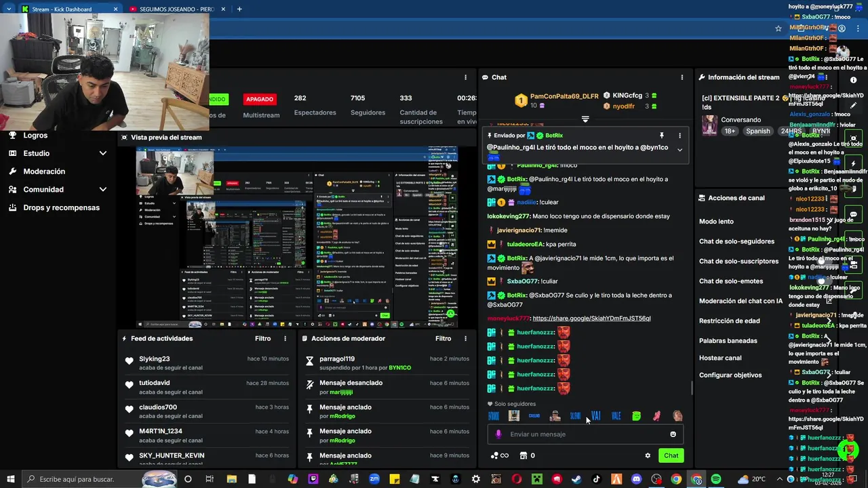
Task: Click the pencil edit stream info icon
Action: point(853,105)
